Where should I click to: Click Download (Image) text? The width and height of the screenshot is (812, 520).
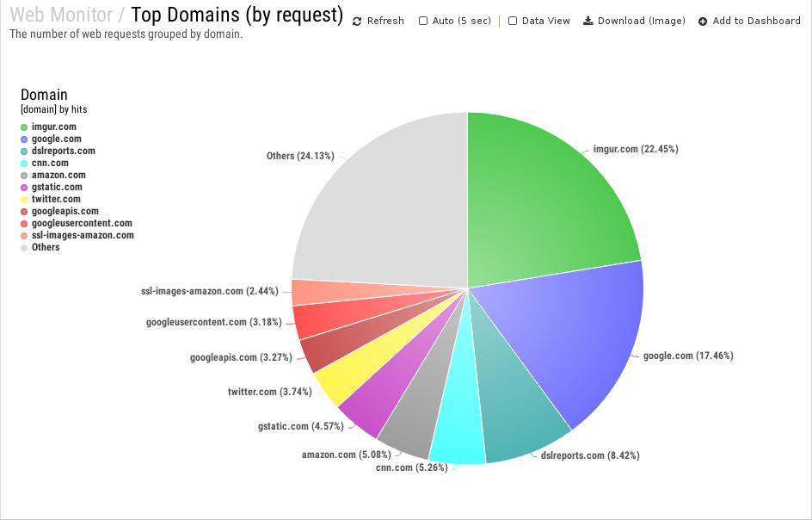tap(642, 21)
